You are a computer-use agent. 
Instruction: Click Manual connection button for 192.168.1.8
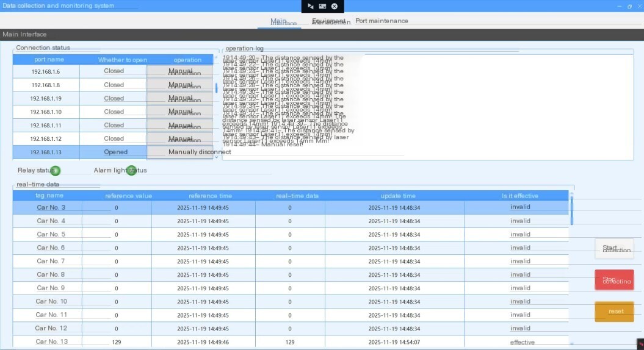click(180, 85)
